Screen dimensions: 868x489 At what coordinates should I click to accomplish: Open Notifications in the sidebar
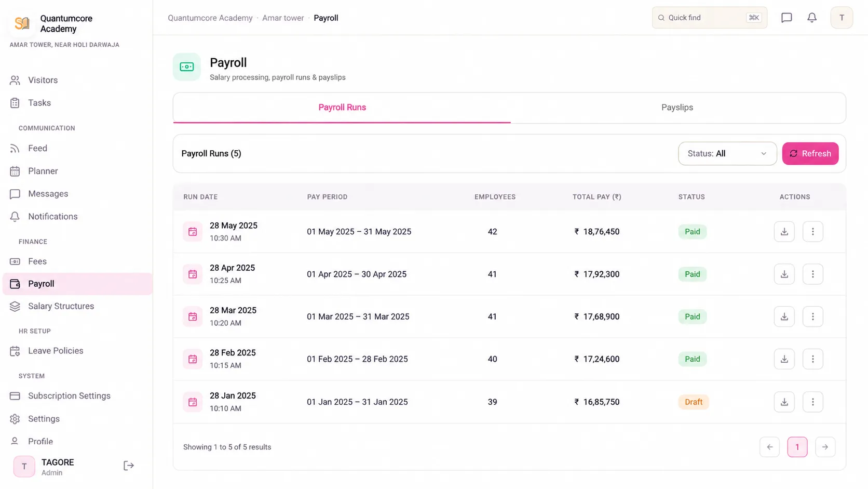77,217
